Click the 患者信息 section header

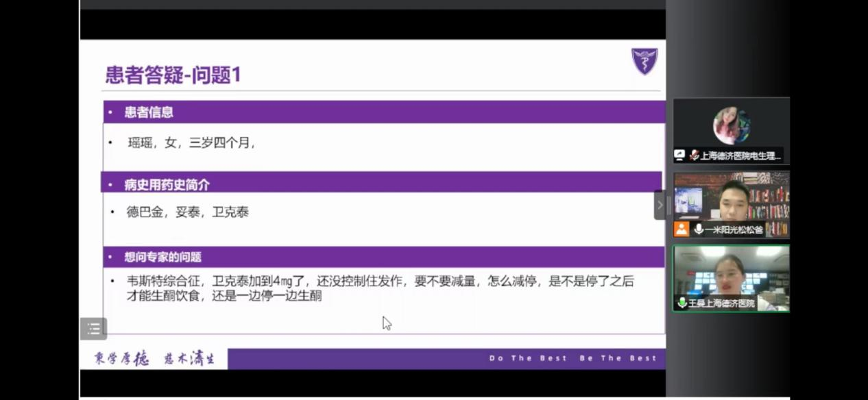[149, 112]
